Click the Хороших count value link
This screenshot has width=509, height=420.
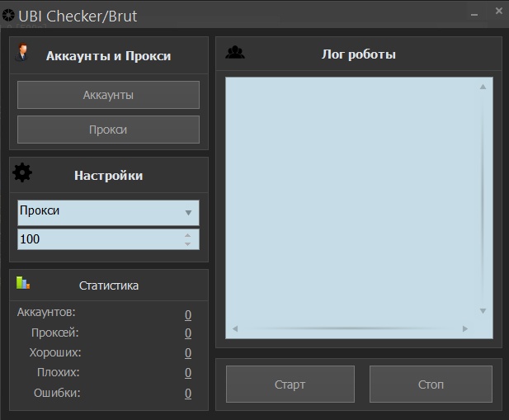(188, 353)
